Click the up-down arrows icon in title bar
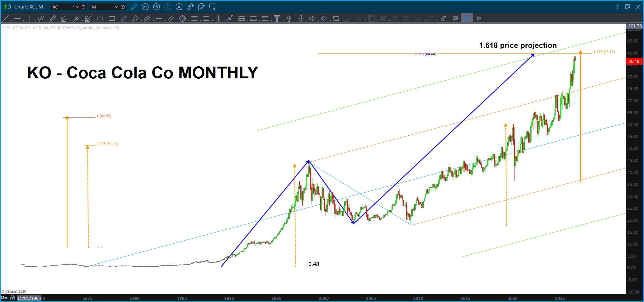Image resolution: width=644 pixels, height=302 pixels. point(190,7)
